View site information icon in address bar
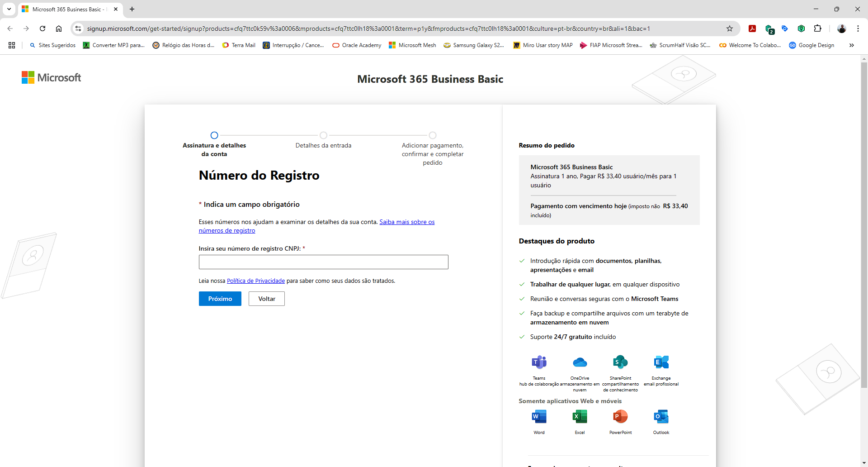Viewport: 868px width, 467px height. tap(78, 29)
